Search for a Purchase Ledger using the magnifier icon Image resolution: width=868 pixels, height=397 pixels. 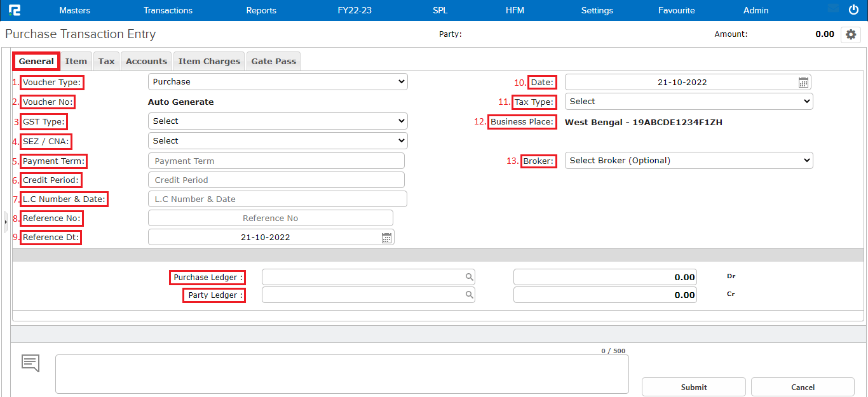pos(469,276)
